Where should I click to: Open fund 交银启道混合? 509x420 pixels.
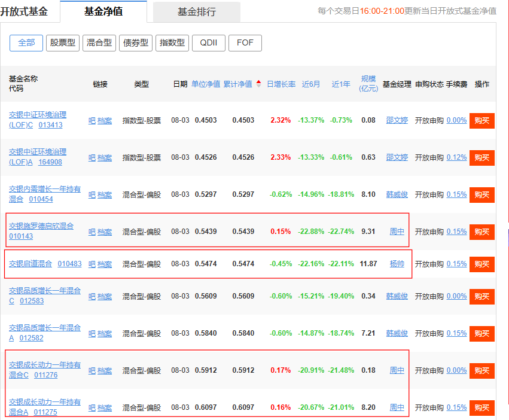click(31, 264)
